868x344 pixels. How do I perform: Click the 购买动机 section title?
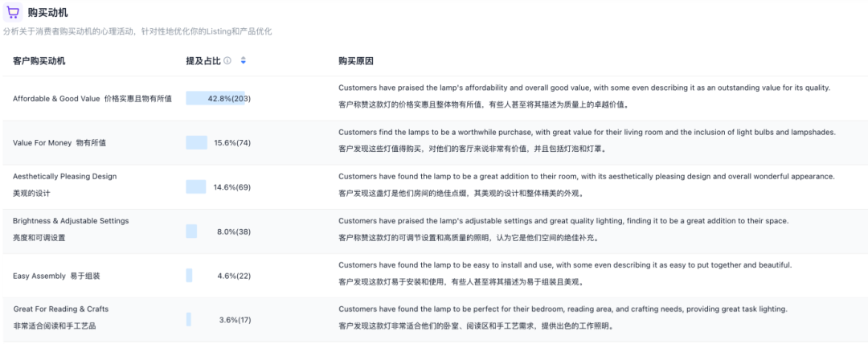(x=47, y=12)
